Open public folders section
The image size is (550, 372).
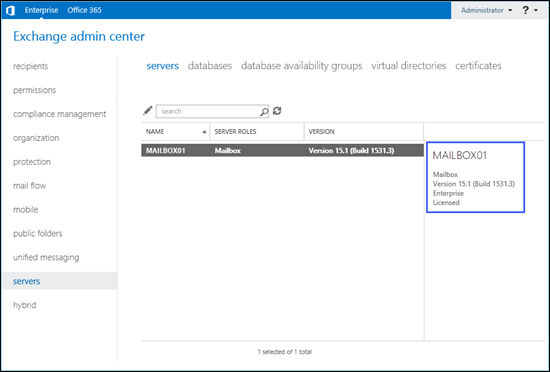pyautogui.click(x=38, y=234)
